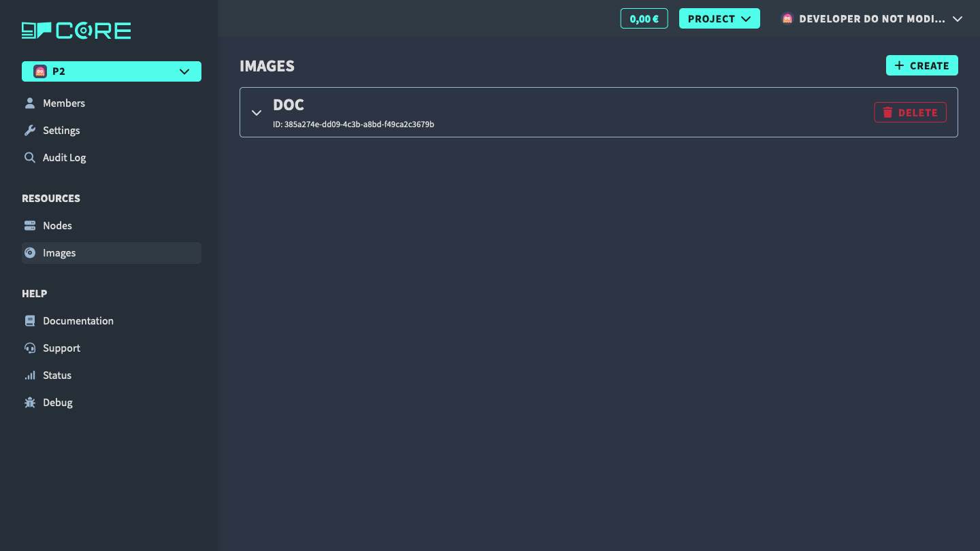Open the Members page
The image size is (980, 551).
click(112, 103)
